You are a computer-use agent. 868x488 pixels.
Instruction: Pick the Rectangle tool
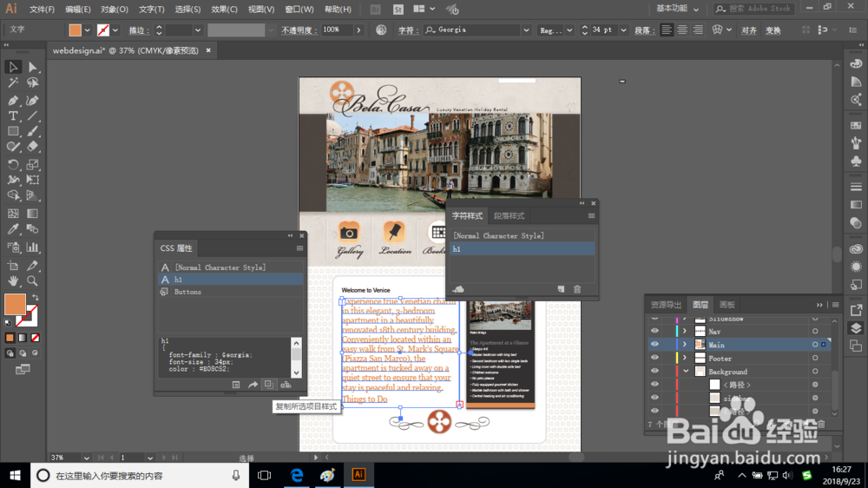click(13, 132)
